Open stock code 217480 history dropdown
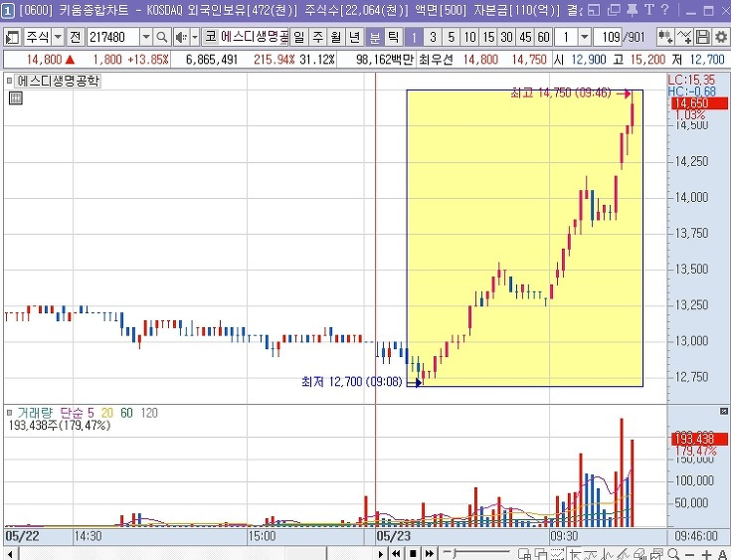Screen dimensions: 731x560 tap(146, 37)
